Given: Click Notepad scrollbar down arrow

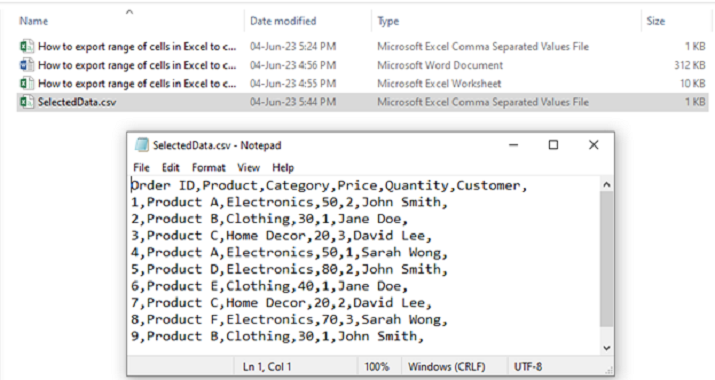Looking at the screenshot, I should pyautogui.click(x=606, y=348).
